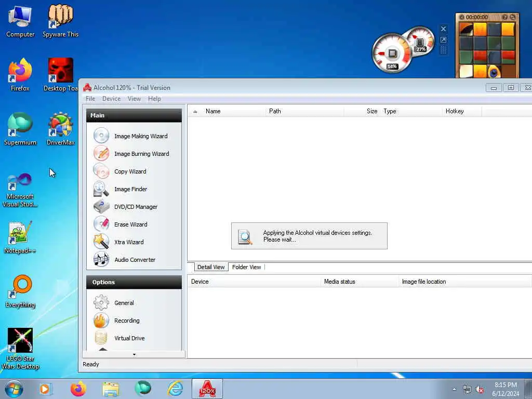Open the taskbar clock and date
Image resolution: width=532 pixels, height=399 pixels.
click(x=506, y=389)
